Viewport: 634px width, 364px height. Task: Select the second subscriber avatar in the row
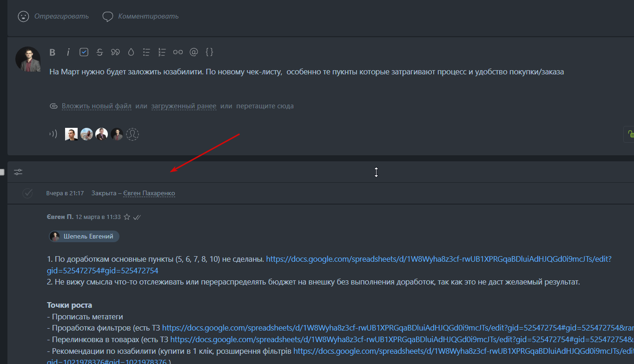[87, 134]
